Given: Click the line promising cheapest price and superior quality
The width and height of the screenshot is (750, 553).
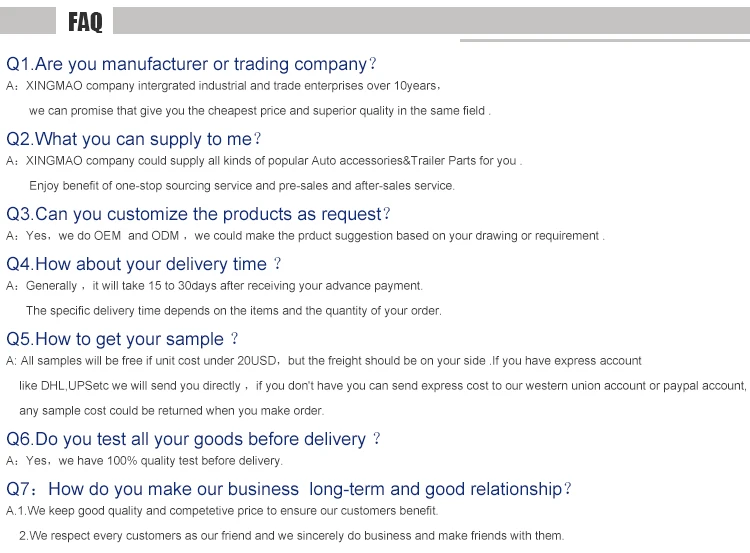Looking at the screenshot, I should [259, 111].
